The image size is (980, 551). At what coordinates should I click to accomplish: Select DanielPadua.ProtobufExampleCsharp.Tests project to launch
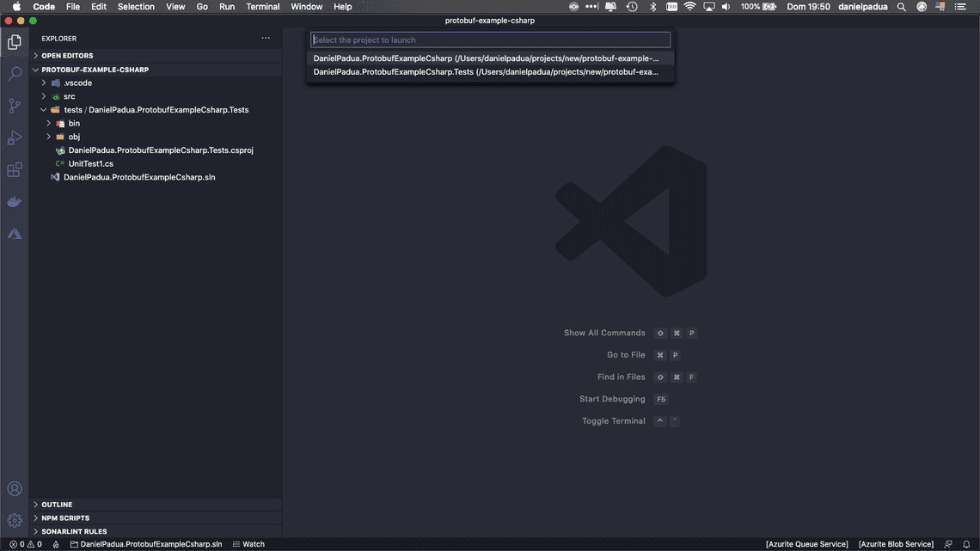tap(486, 72)
